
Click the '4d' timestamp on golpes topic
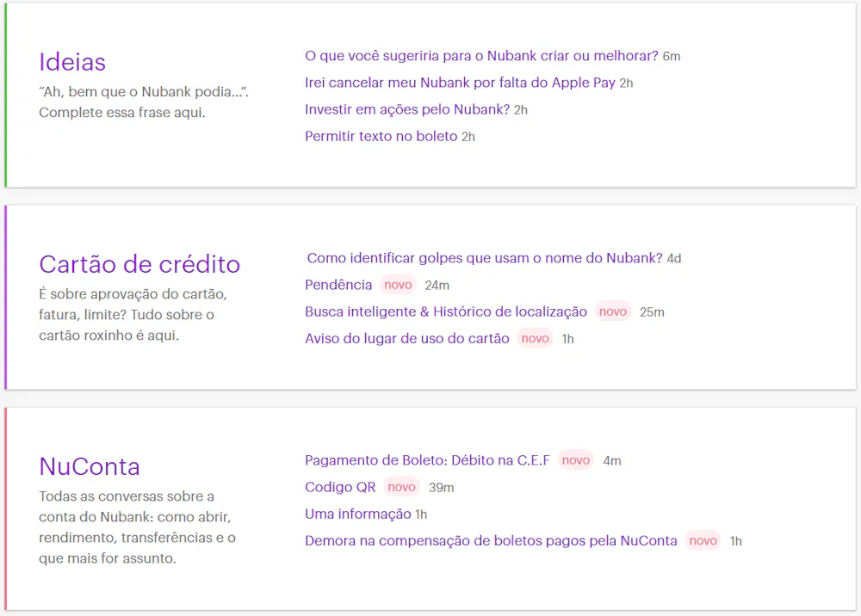(x=674, y=259)
